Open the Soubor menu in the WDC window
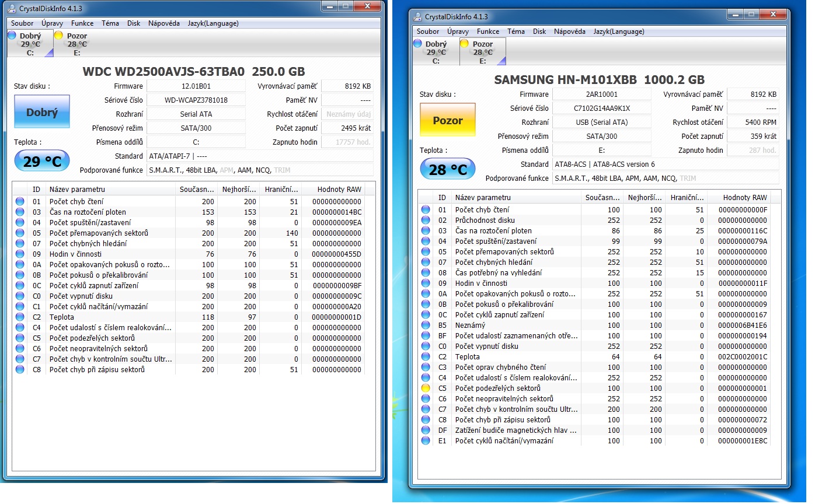815x504 pixels. (22, 23)
